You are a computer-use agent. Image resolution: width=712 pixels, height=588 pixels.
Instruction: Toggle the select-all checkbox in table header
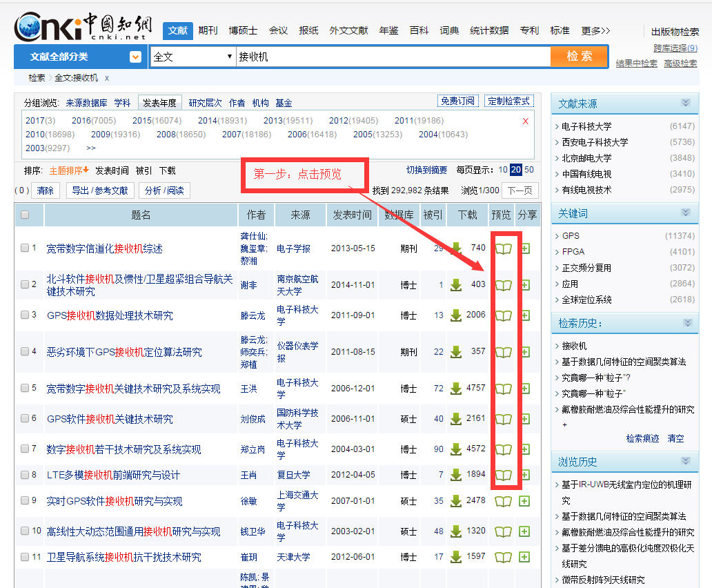[x=25, y=215]
